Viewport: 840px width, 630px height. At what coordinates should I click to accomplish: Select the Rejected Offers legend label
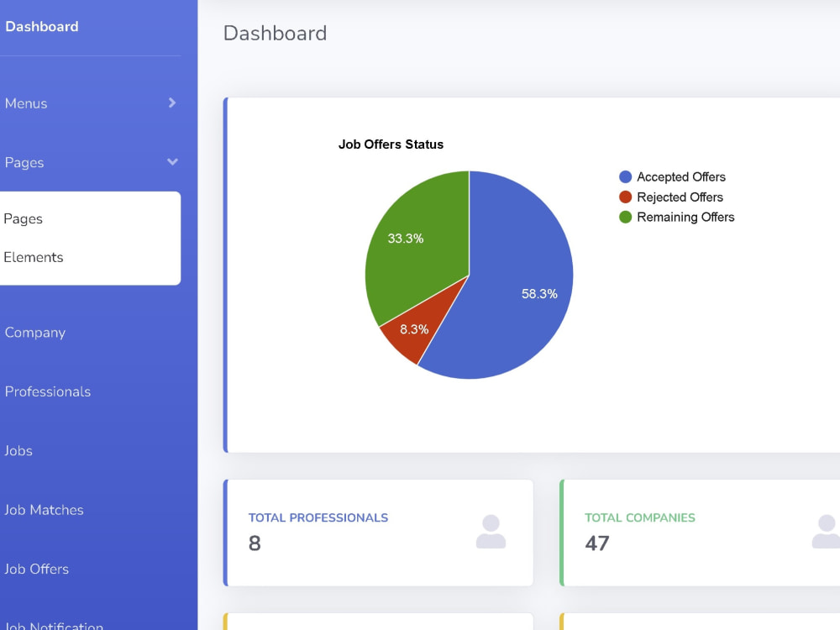tap(680, 197)
